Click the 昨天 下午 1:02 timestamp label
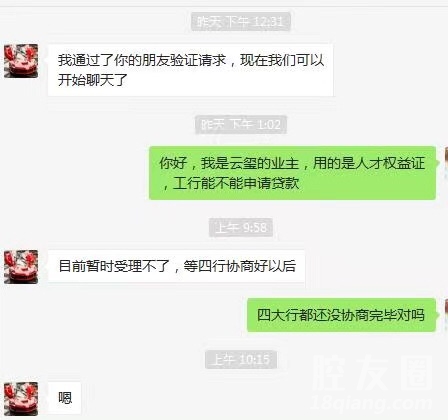This screenshot has width=448, height=420. [241, 125]
